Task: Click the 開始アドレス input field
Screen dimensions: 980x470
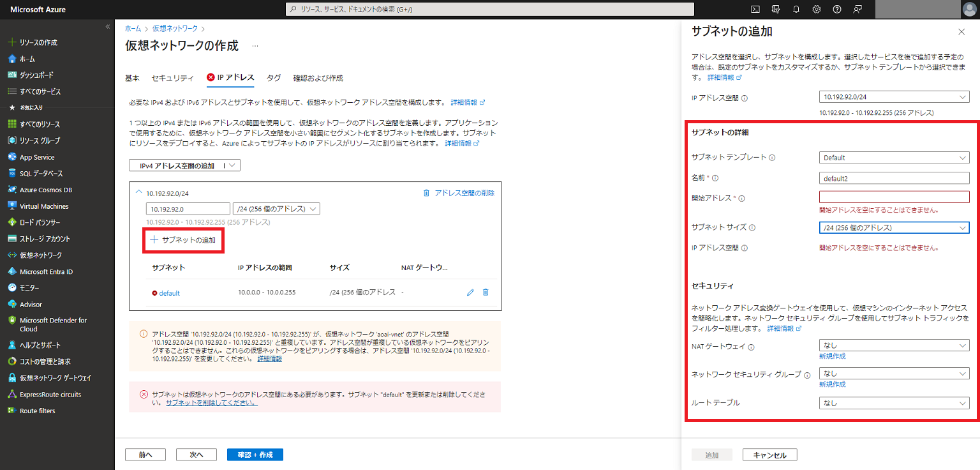Action: click(x=893, y=198)
